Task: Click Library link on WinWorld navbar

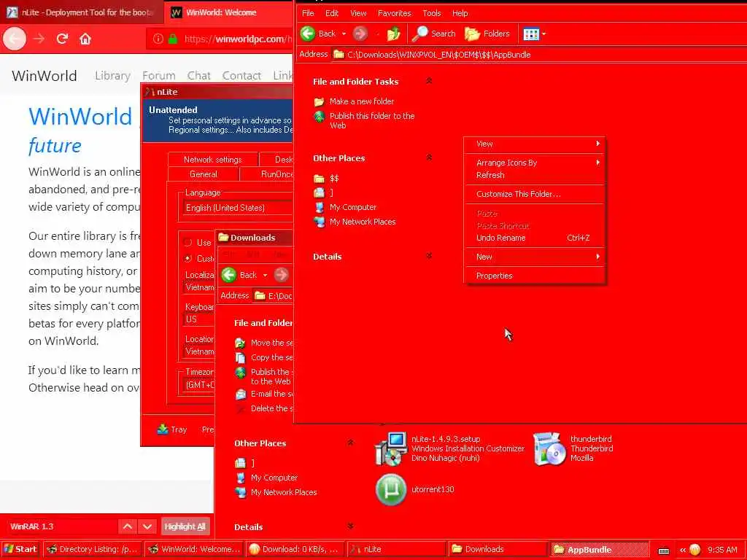Action: [x=112, y=76]
